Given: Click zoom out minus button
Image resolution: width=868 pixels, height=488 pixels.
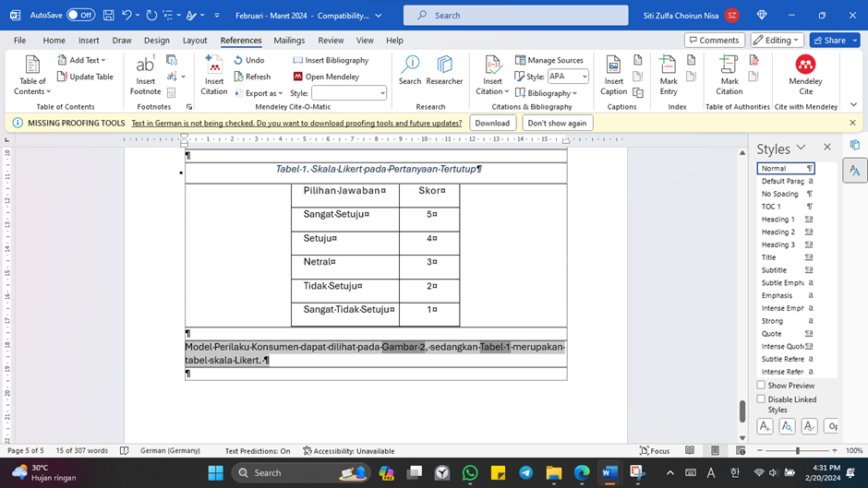Looking at the screenshot, I should [760, 451].
